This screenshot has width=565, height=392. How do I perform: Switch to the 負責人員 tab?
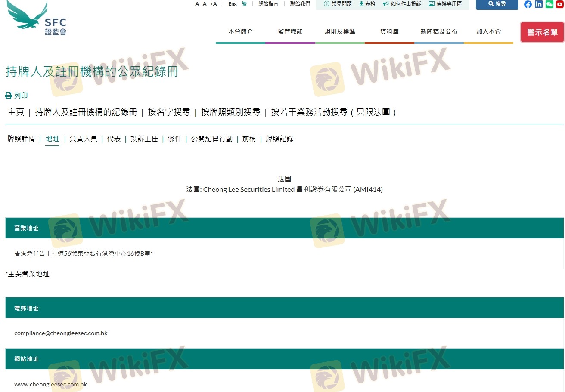(83, 139)
